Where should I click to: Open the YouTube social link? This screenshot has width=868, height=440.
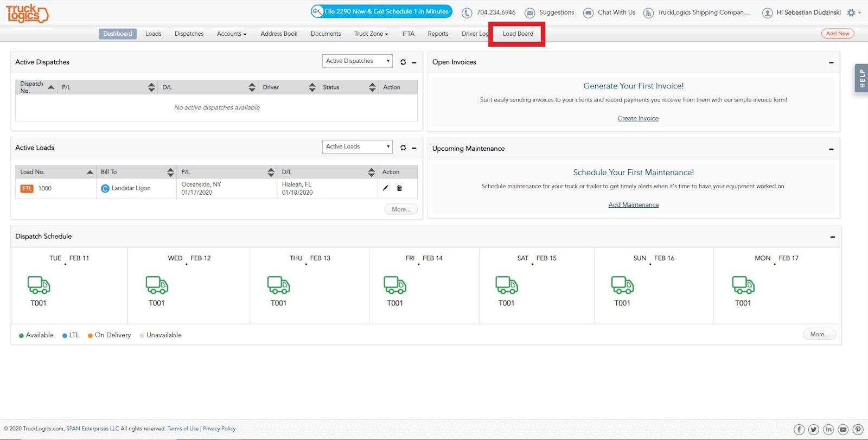843,430
